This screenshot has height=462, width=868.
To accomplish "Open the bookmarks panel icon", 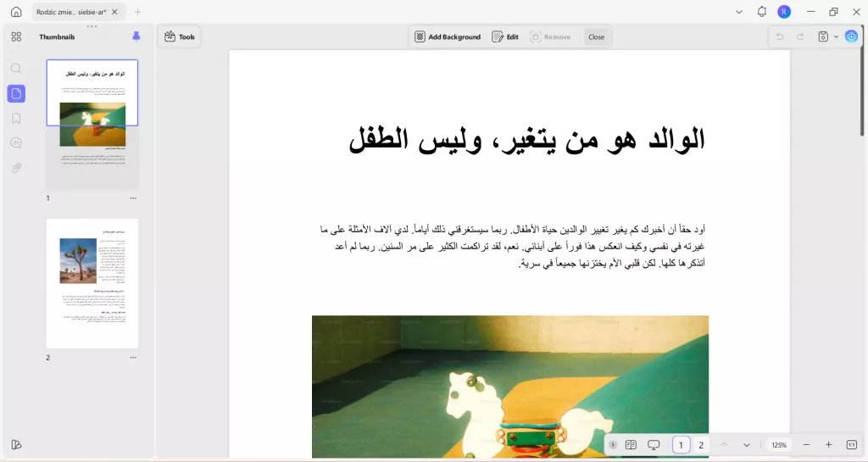I will pos(16,119).
